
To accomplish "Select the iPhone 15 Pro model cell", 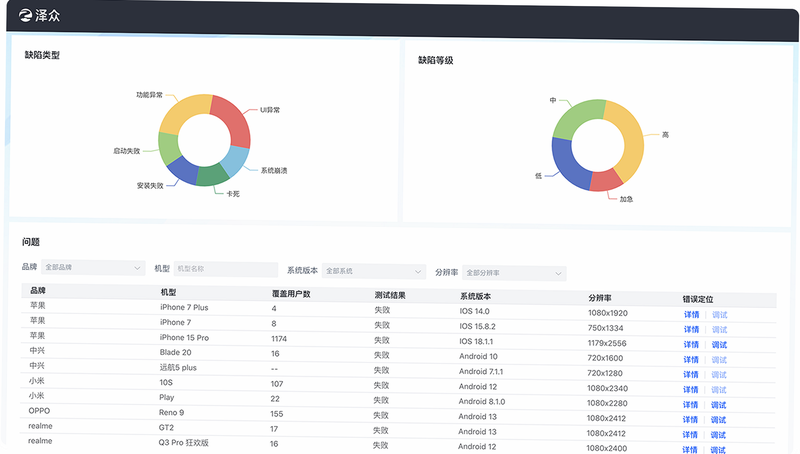I will coord(184,338).
